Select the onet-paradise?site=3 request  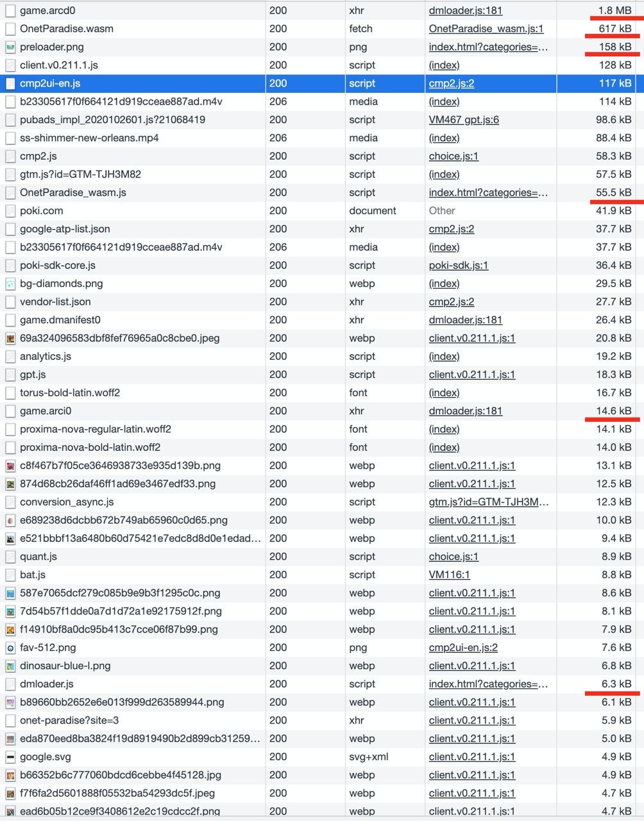(69, 720)
